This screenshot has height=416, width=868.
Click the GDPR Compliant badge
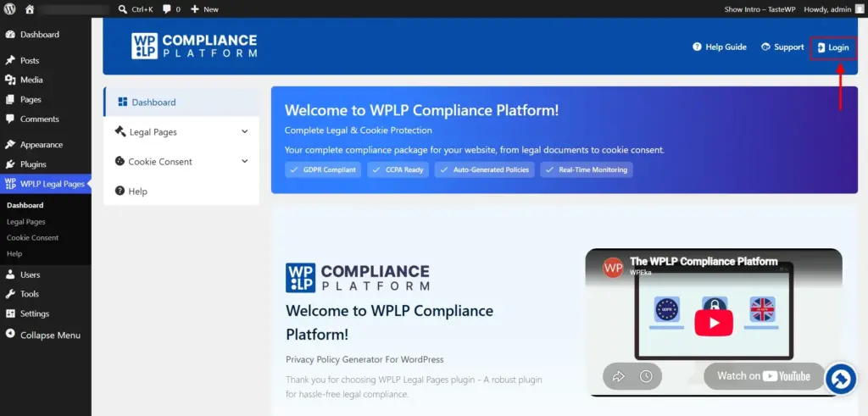coord(323,169)
